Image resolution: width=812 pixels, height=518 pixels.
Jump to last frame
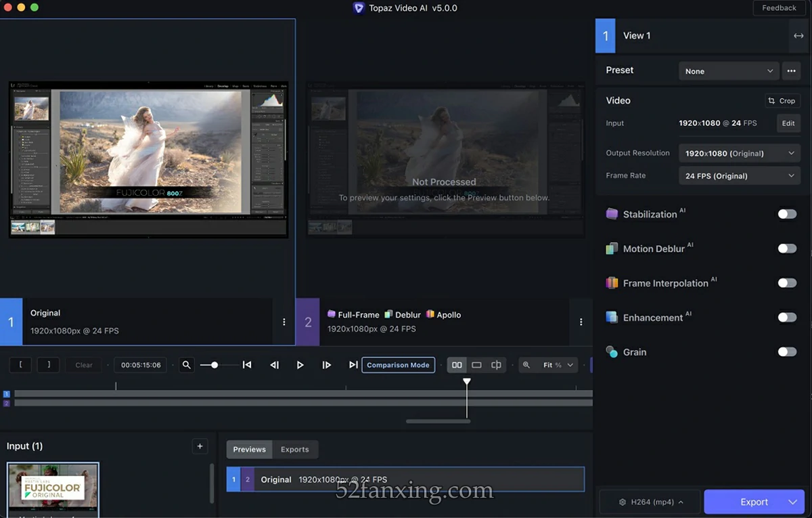pos(353,365)
